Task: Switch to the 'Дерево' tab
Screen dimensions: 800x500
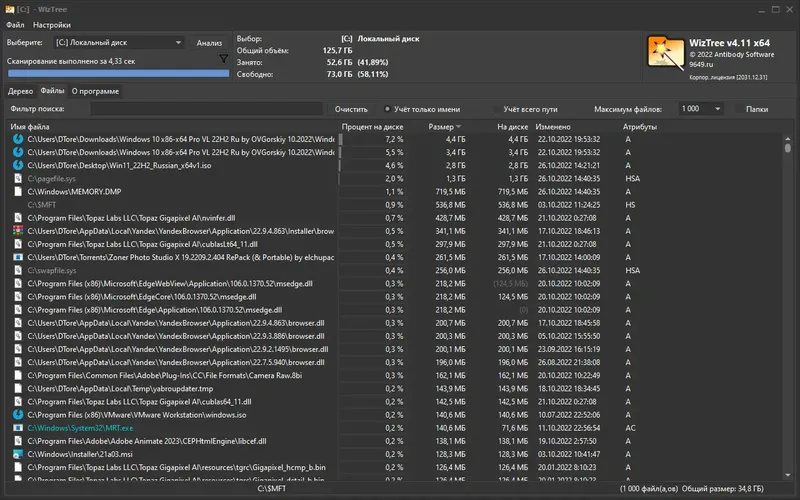Action: pos(20,91)
